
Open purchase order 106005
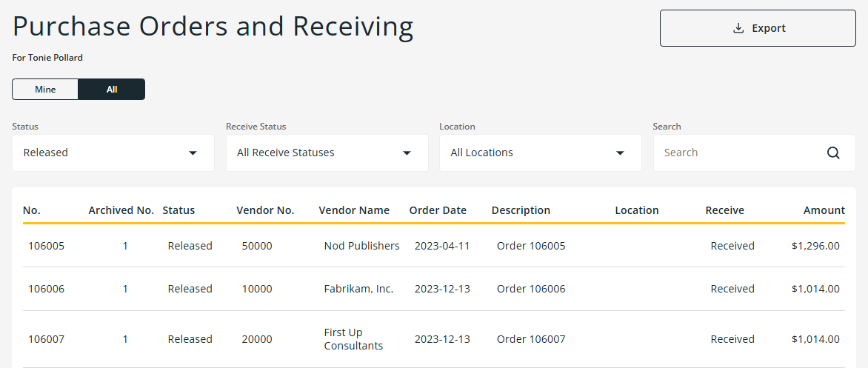[47, 246]
